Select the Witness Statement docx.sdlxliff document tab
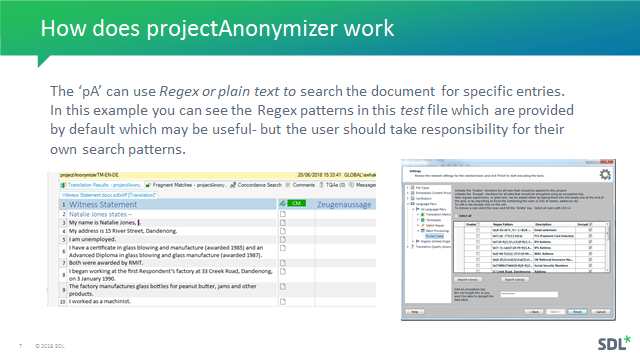This screenshot has width=640, height=360. coord(109,195)
